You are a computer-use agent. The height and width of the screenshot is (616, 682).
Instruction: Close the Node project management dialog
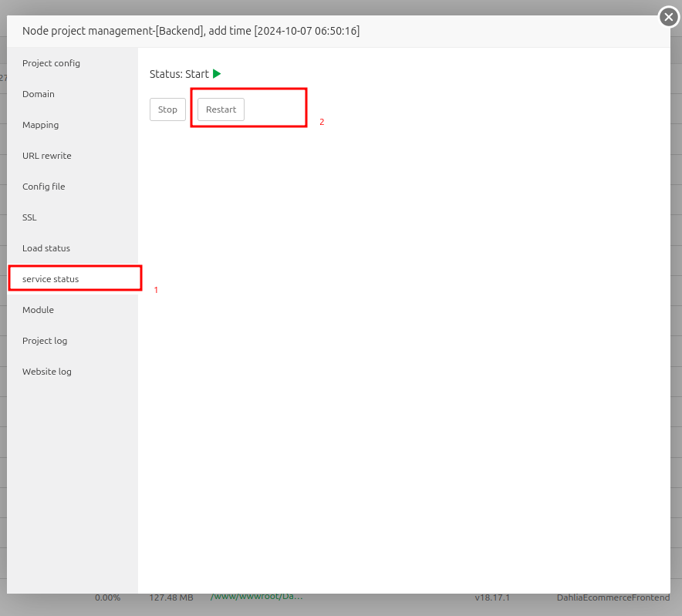click(x=668, y=16)
